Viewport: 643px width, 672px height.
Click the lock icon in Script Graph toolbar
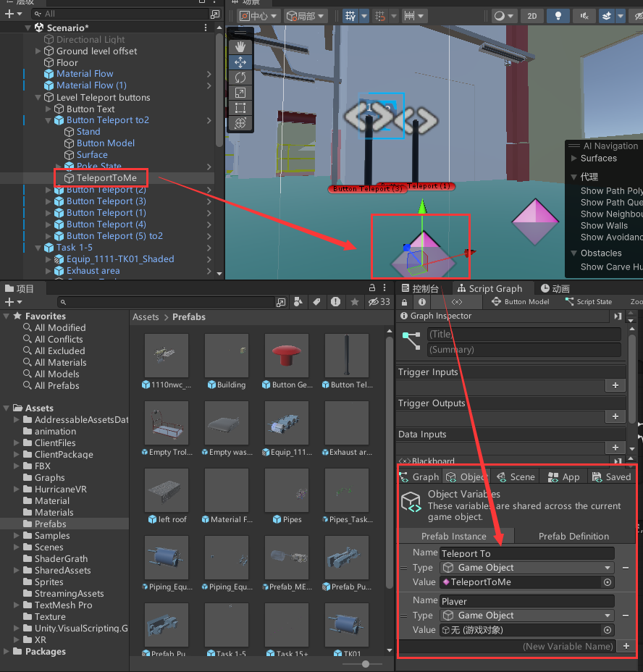pos(405,302)
